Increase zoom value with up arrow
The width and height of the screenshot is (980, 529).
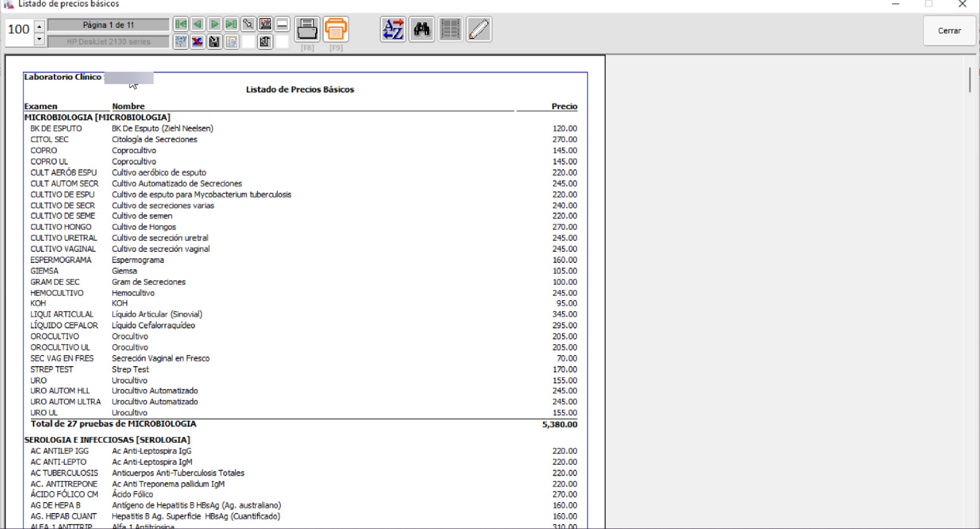(x=39, y=26)
